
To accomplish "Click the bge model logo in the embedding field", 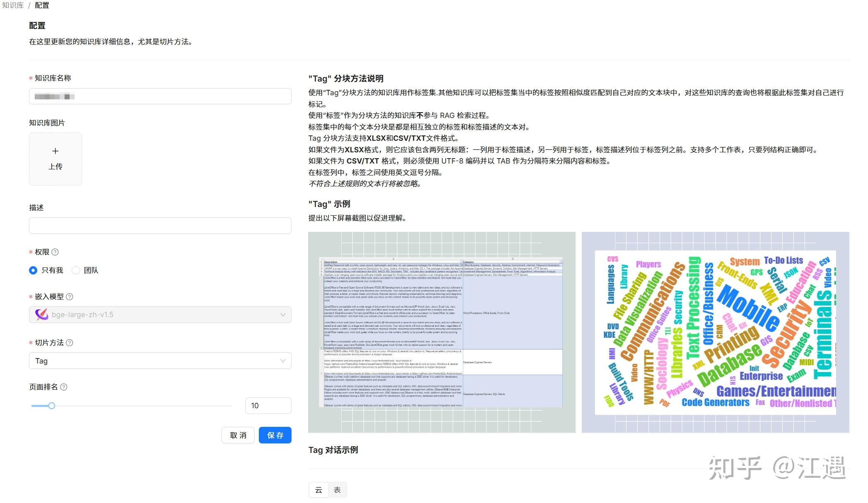I will click(41, 314).
